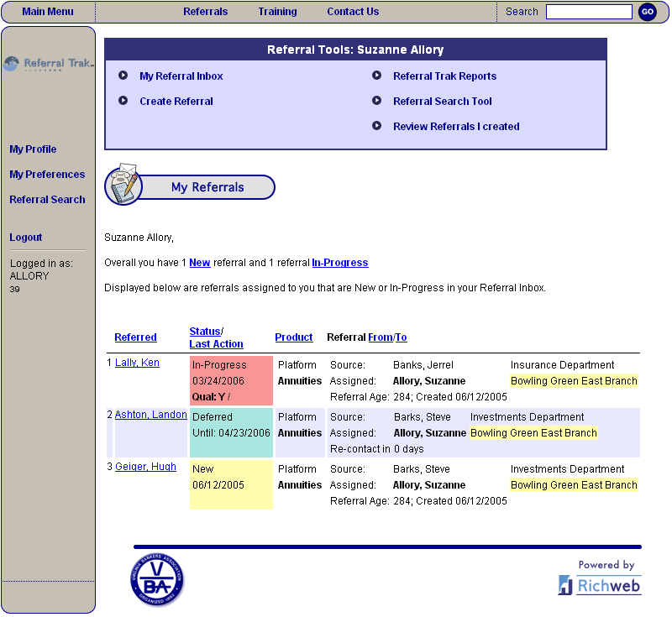Click Bowling Green East Branch in Ashton row

point(533,433)
